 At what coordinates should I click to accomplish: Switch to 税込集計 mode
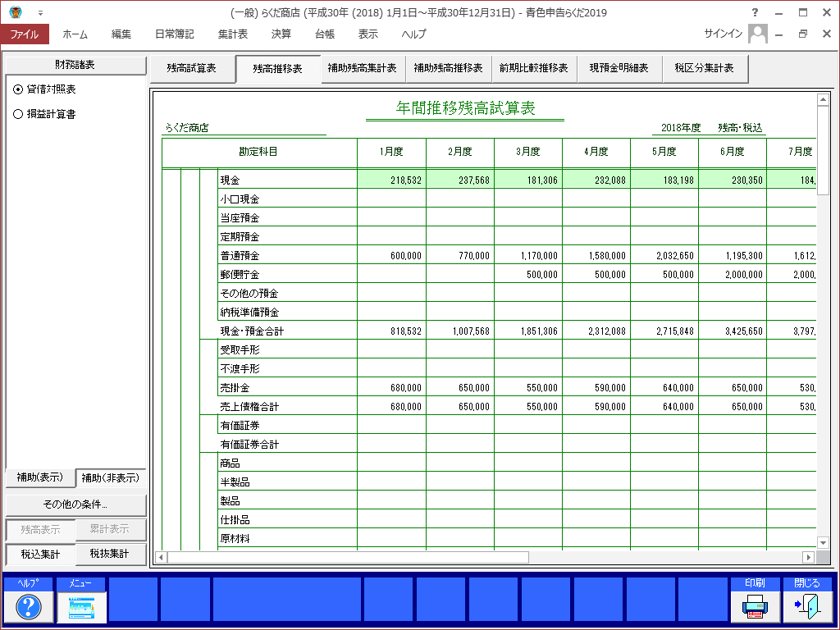(40, 554)
